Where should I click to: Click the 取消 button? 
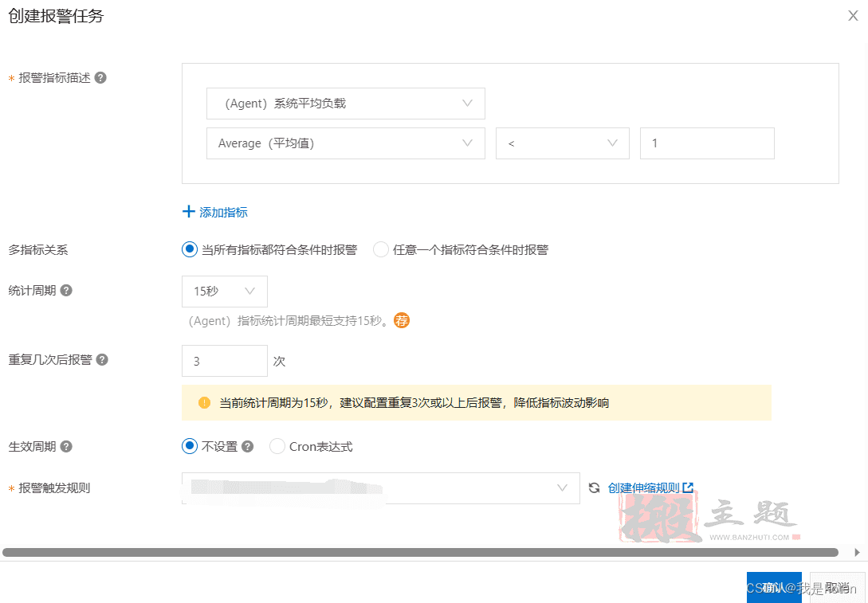point(837,588)
